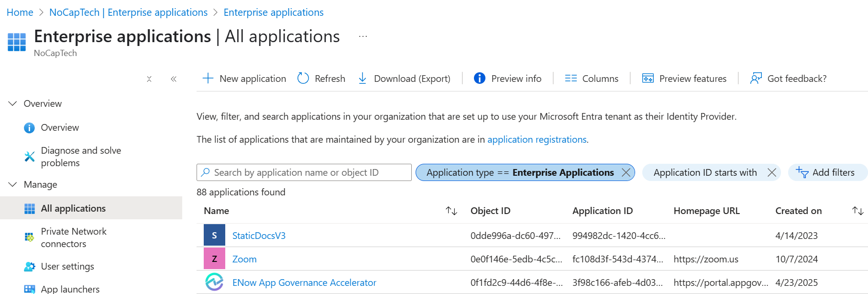The height and width of the screenshot is (294, 868).
Task: Click the Add filters funnel icon
Action: (802, 172)
